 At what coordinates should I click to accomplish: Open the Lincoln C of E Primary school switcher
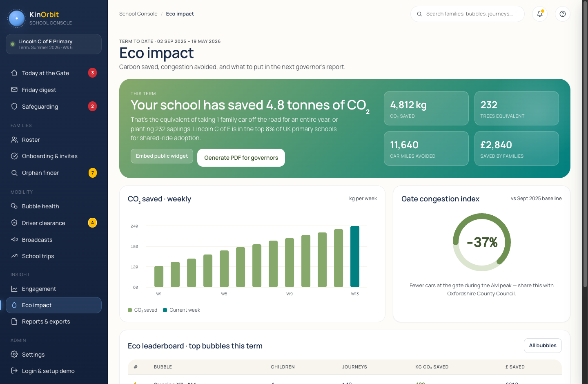coord(53,44)
